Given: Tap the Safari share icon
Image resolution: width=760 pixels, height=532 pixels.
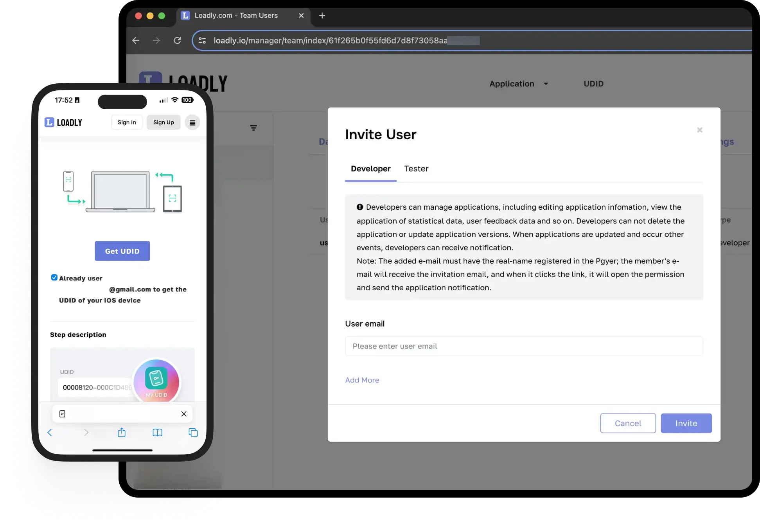Looking at the screenshot, I should pos(122,432).
